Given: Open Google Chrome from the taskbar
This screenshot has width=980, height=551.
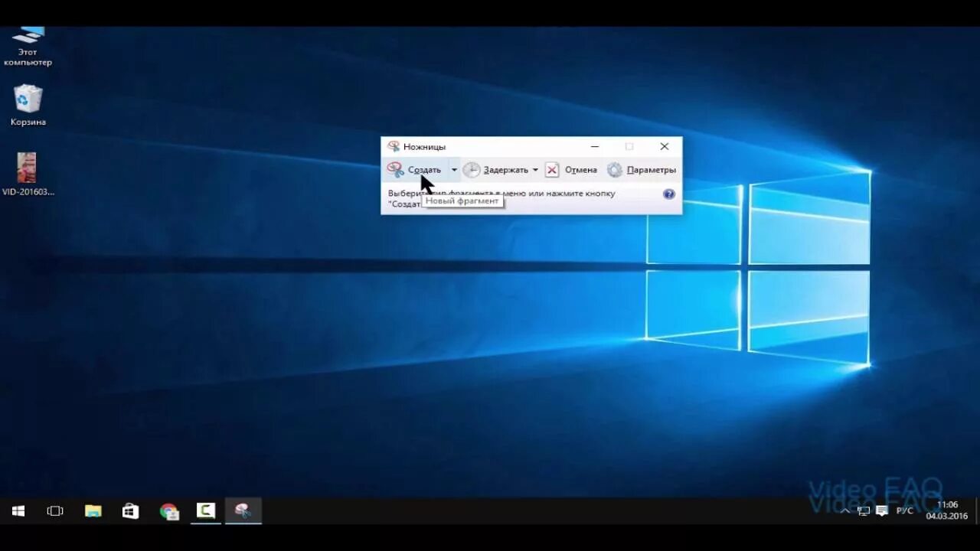Looking at the screenshot, I should 168,511.
